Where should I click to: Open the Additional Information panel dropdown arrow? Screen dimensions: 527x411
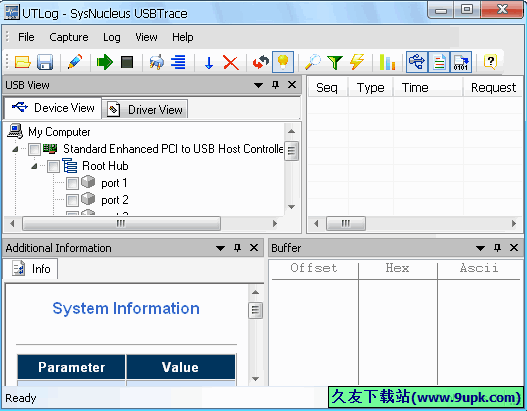220,248
